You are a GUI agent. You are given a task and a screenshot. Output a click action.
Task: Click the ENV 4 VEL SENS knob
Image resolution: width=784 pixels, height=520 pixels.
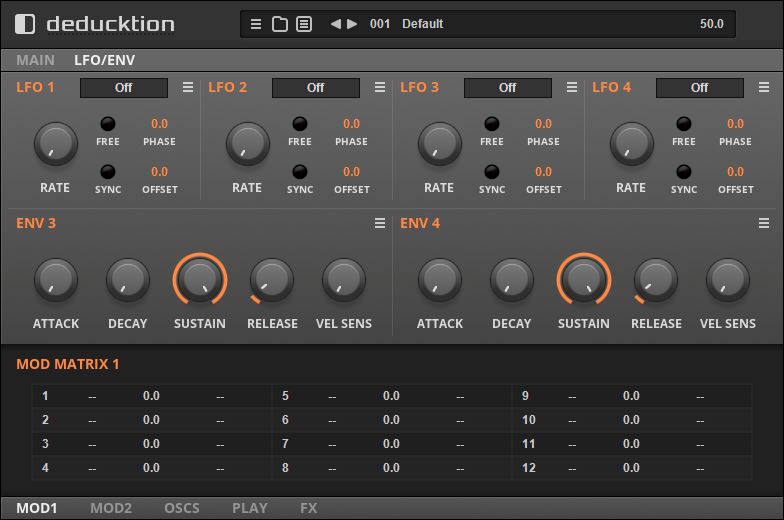pos(728,280)
